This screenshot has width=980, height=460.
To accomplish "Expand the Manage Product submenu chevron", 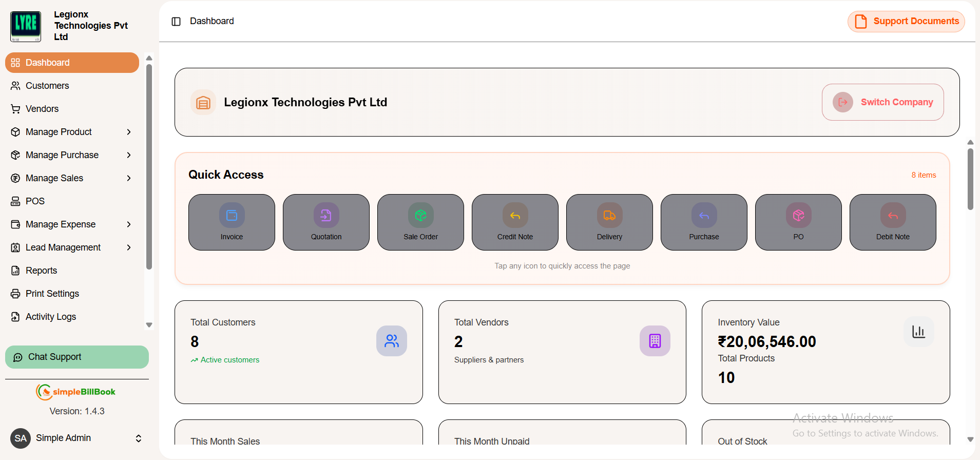I will pyautogui.click(x=129, y=132).
